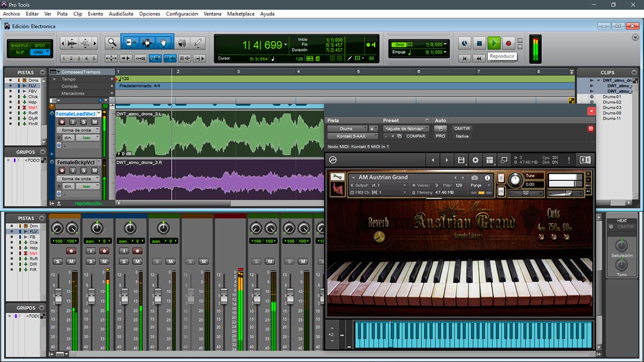Enable zoom preset 3
This screenshot has width=644, height=362.
point(79,58)
